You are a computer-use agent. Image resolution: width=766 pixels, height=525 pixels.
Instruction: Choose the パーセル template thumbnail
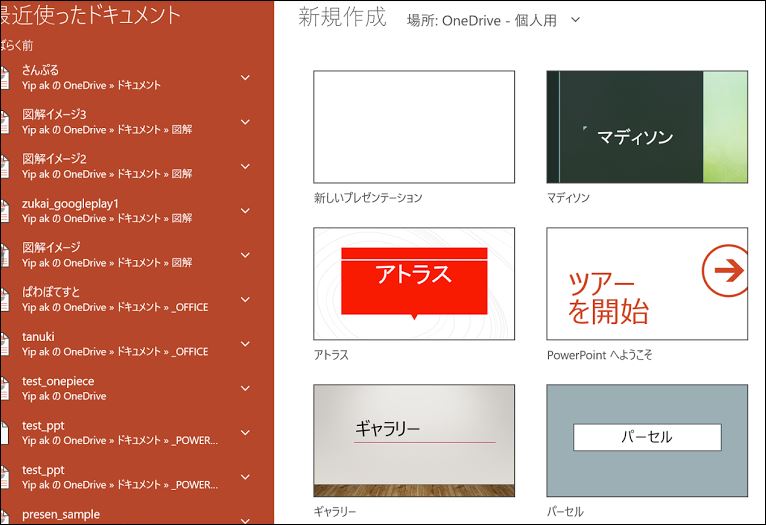point(647,441)
